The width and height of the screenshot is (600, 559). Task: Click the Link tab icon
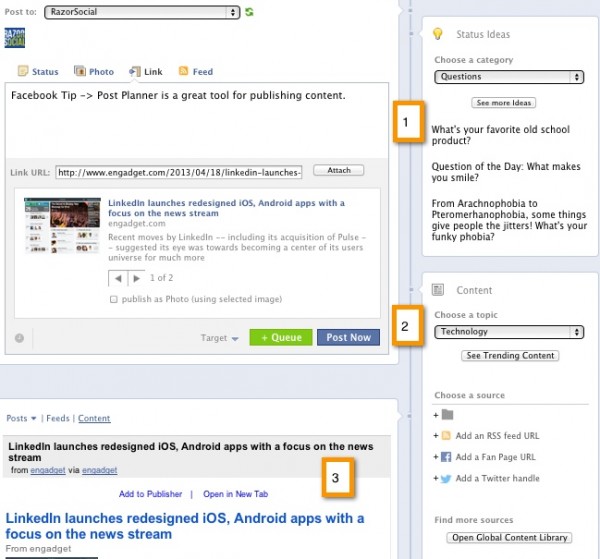pos(135,71)
